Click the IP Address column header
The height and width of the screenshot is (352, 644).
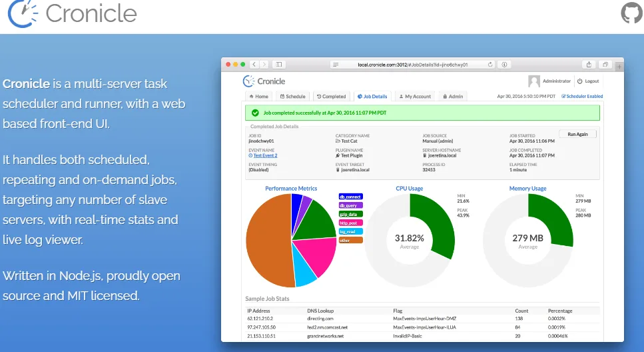pos(258,311)
